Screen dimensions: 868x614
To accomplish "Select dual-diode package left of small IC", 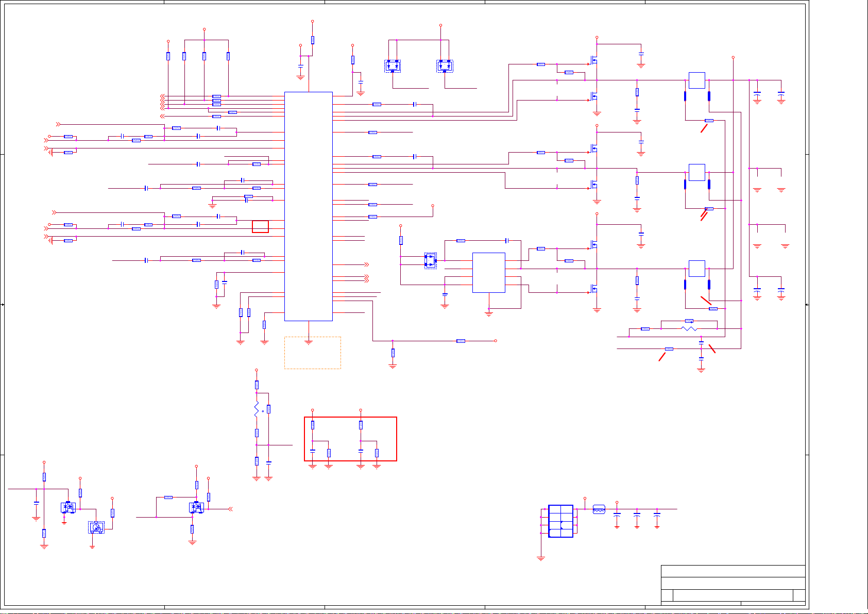I will click(430, 260).
